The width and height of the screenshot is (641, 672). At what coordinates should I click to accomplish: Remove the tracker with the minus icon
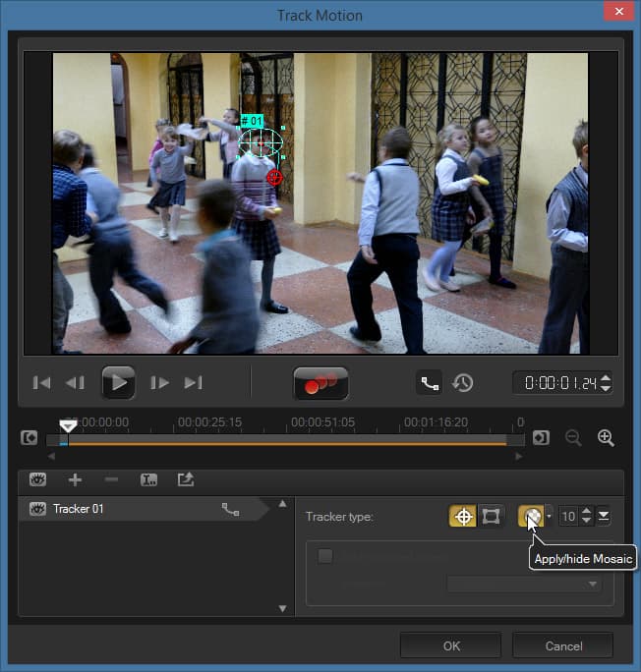(111, 479)
